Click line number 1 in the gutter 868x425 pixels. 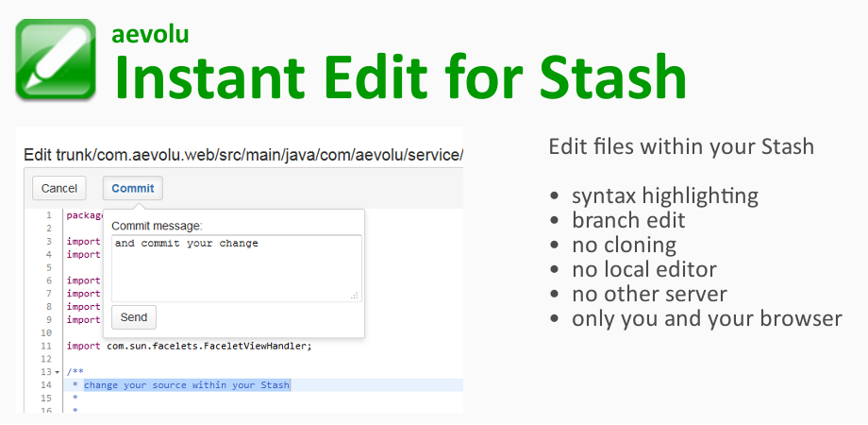(x=49, y=215)
